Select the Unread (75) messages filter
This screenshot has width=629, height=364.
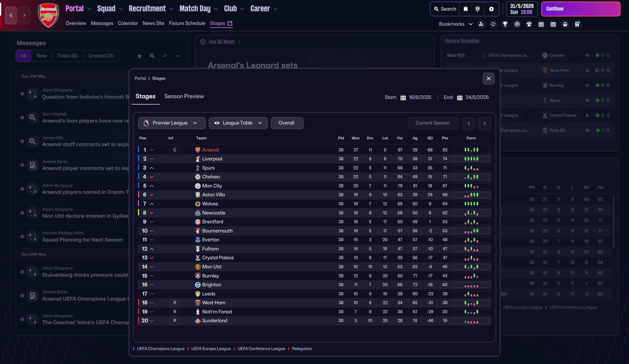click(x=101, y=56)
